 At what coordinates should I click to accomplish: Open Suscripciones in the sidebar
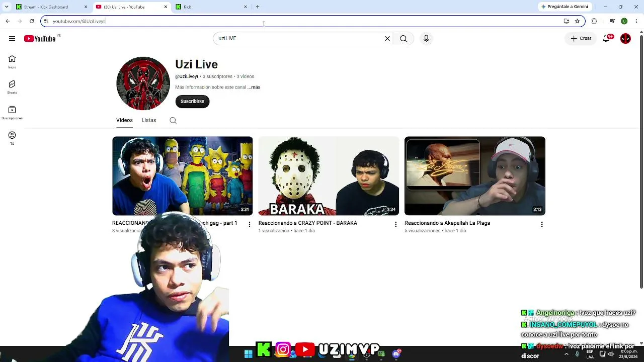click(12, 113)
